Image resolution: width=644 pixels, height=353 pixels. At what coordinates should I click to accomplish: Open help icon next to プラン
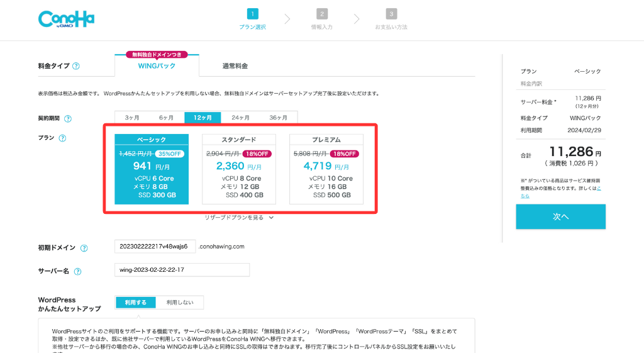62,138
